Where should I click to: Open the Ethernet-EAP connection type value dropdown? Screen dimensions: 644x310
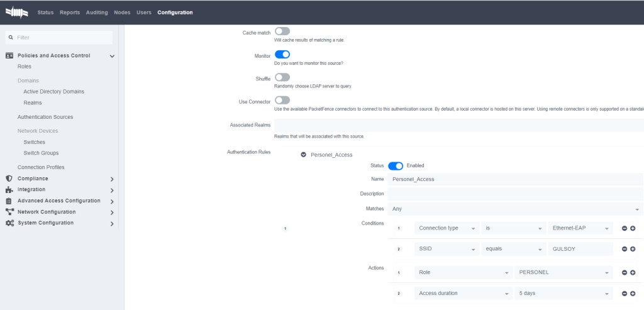(x=580, y=228)
